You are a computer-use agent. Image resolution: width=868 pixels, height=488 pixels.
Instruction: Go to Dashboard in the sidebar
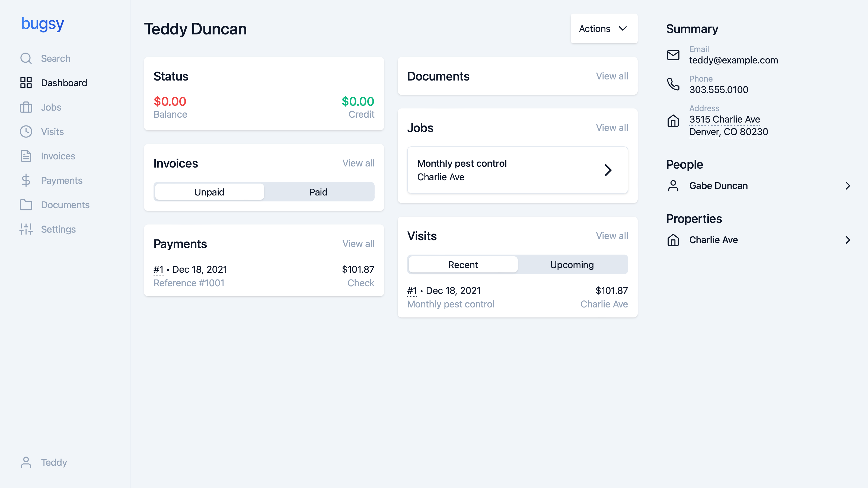click(64, 83)
